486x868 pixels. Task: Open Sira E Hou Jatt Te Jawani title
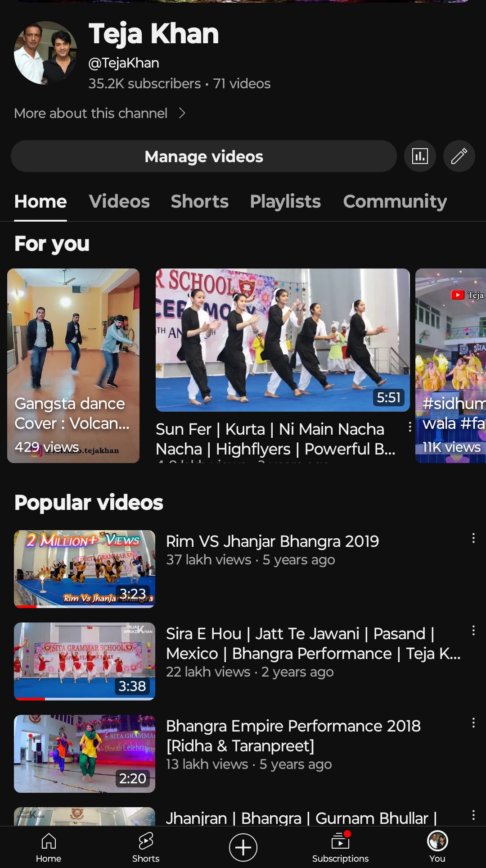pyautogui.click(x=313, y=643)
